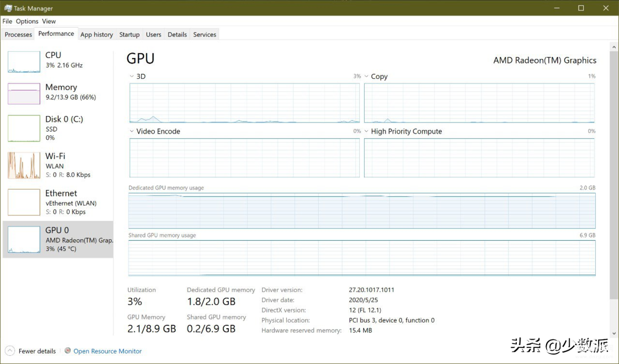
Task: Click '9.2/13.9 GB (66%)' memory text
Action: coord(71,97)
